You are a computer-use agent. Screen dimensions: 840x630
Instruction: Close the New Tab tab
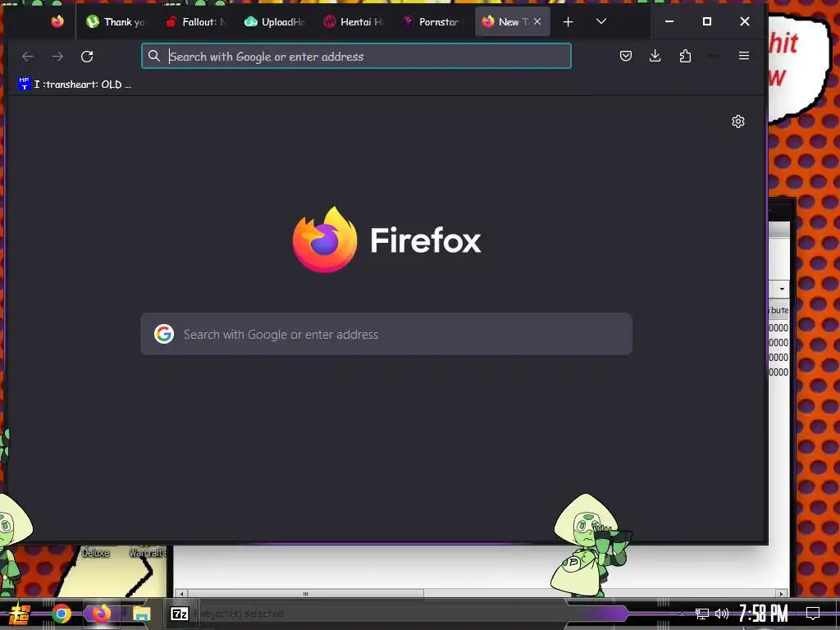click(537, 21)
